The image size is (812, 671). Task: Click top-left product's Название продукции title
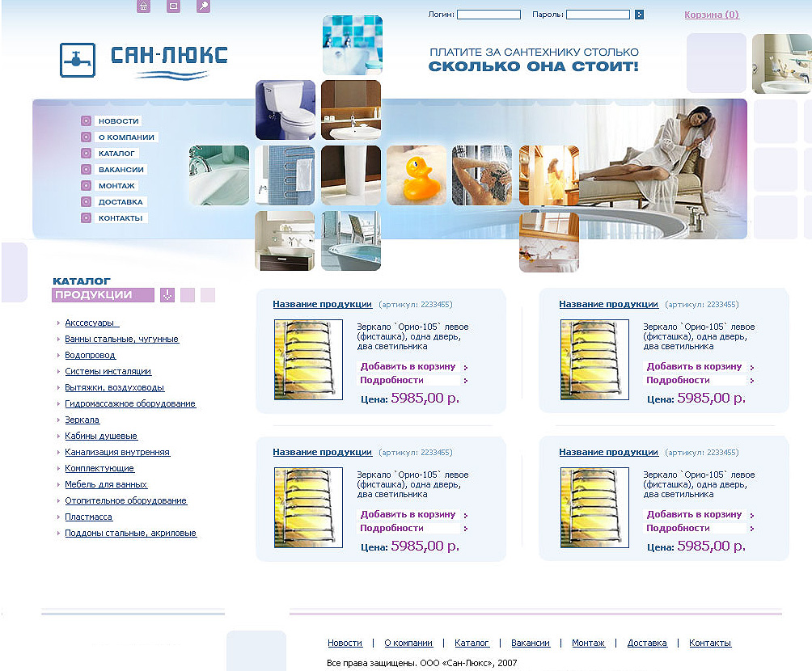click(x=322, y=304)
